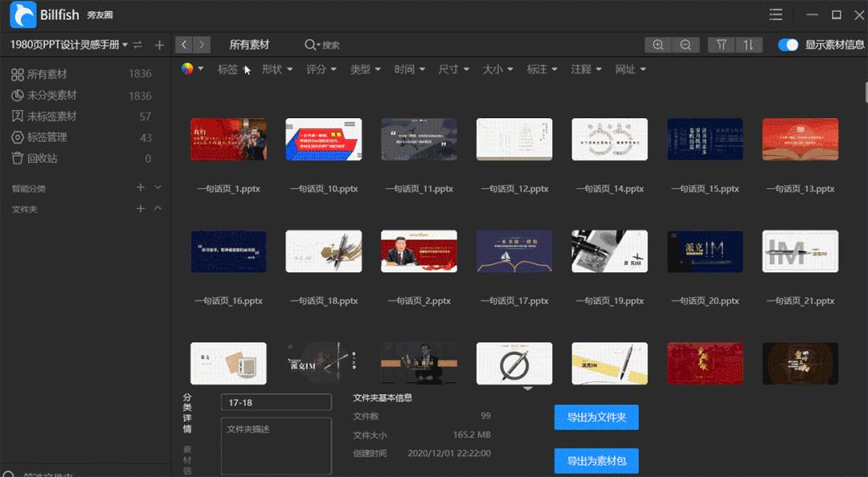868x477 pixels.
Task: Click the zoom-in magnifier icon in the toolbar
Action: [658, 44]
